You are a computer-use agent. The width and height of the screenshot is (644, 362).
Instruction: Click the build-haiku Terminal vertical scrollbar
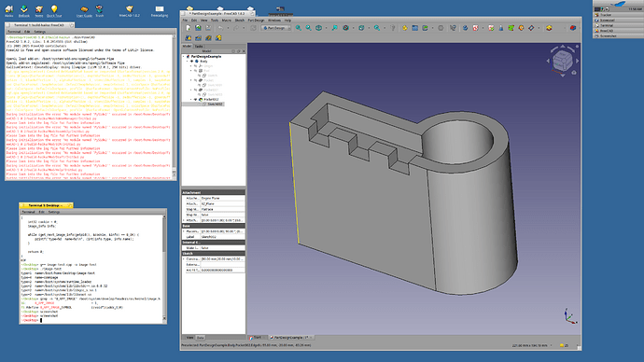tap(175, 105)
